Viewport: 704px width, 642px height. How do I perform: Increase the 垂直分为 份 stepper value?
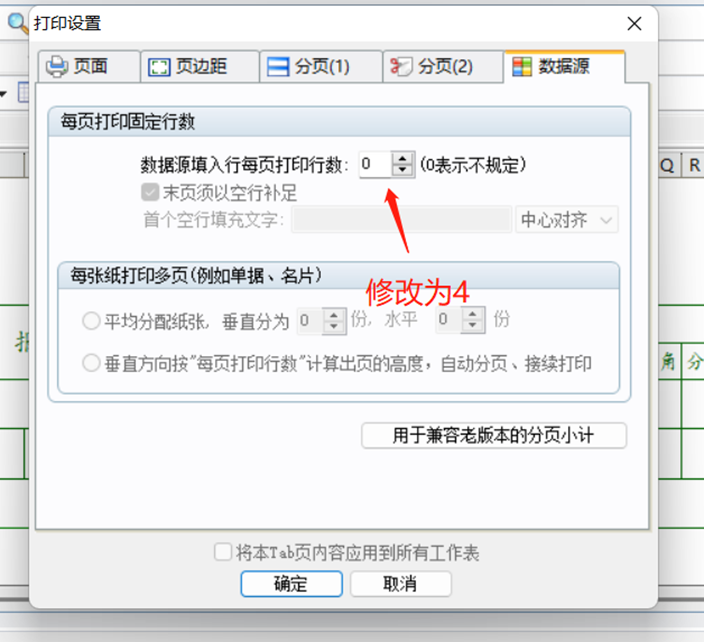(x=334, y=315)
